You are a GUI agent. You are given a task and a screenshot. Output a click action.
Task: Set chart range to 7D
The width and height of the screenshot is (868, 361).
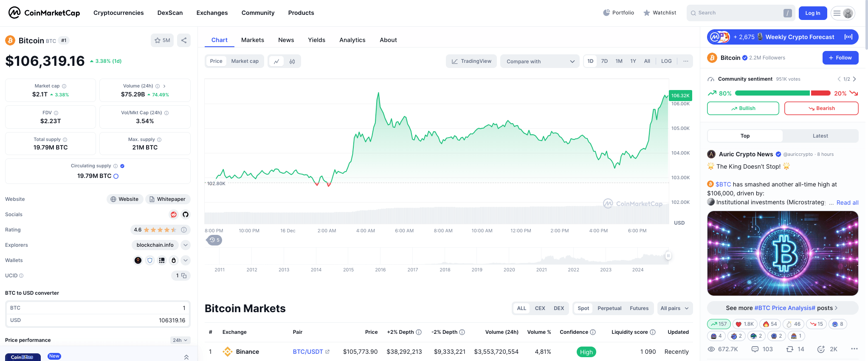tap(604, 61)
